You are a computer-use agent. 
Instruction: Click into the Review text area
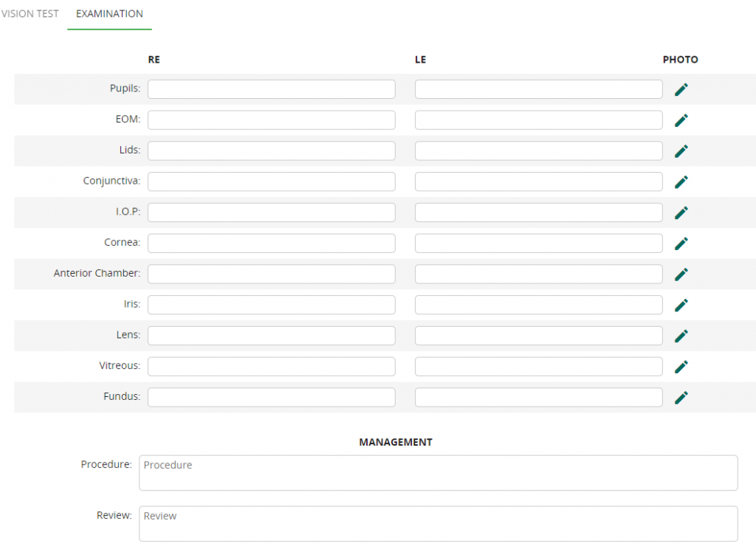(438, 524)
